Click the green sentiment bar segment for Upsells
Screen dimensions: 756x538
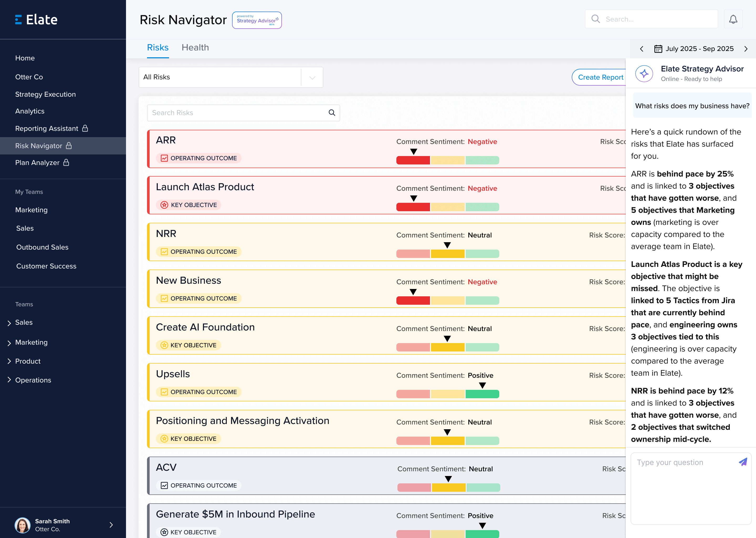[x=482, y=394]
